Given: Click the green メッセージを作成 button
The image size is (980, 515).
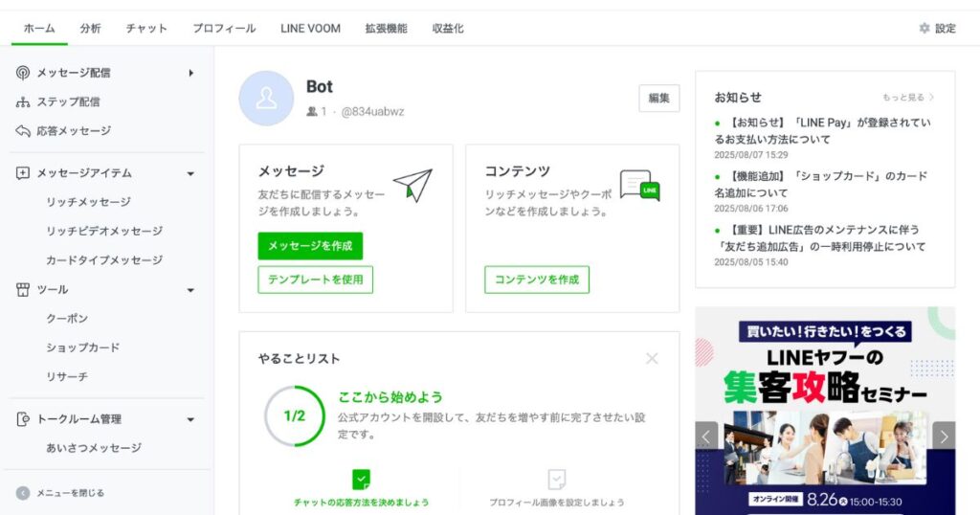Looking at the screenshot, I should point(310,246).
